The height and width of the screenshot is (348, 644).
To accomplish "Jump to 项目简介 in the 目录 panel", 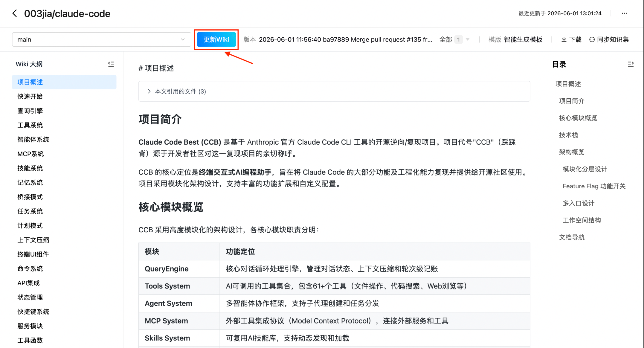I will (572, 101).
